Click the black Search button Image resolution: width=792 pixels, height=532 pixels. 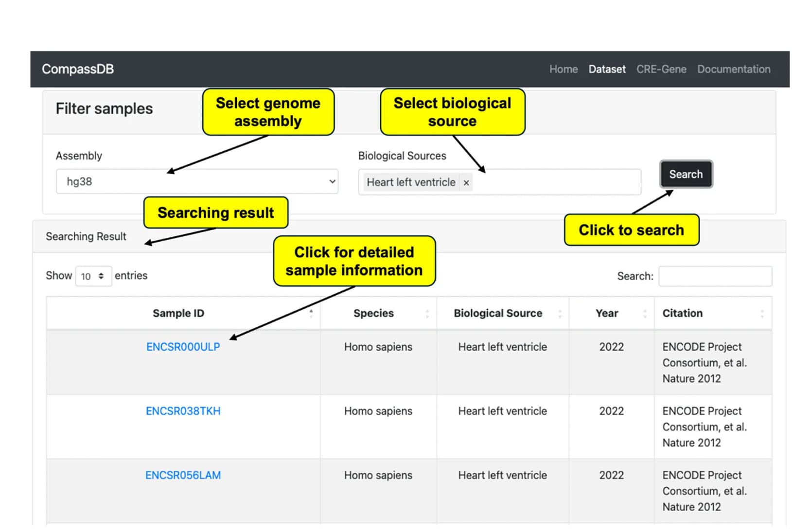[x=686, y=174]
